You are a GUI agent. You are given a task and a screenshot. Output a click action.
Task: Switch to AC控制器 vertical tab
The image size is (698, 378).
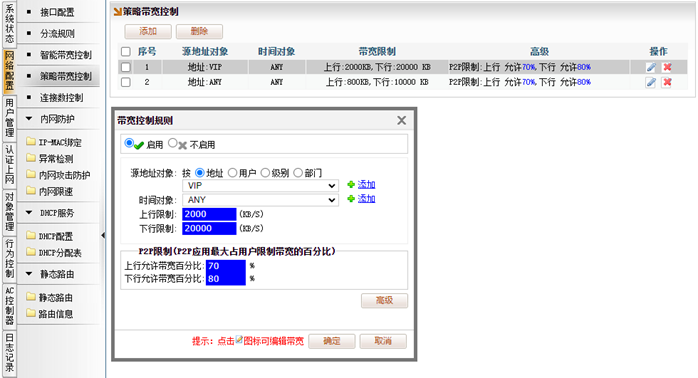click(9, 306)
